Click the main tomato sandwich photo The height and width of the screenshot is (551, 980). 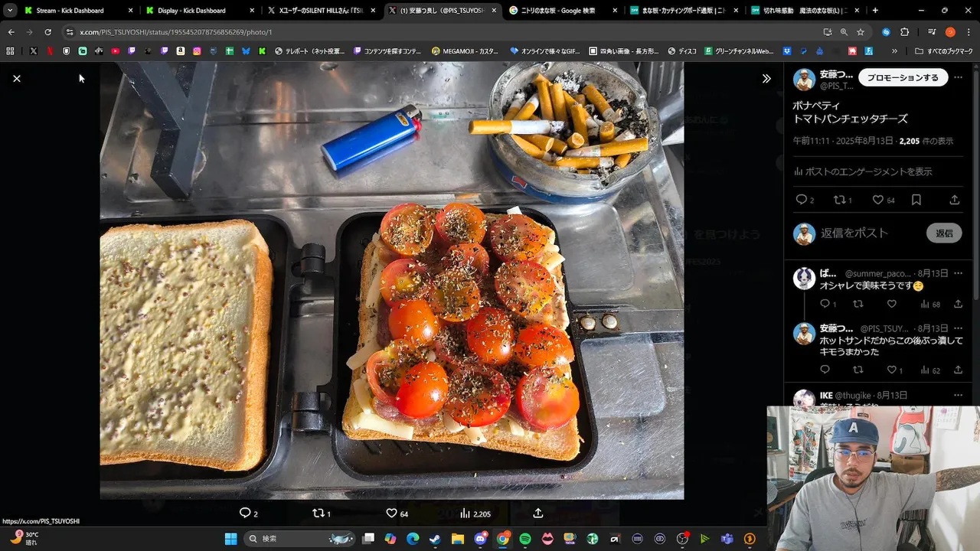tap(391, 281)
